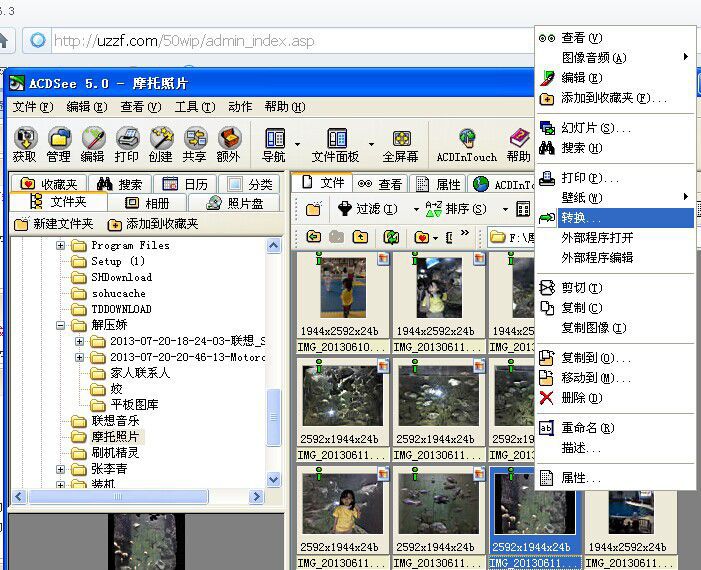Click the ACDInTouch toolbar icon

click(467, 144)
